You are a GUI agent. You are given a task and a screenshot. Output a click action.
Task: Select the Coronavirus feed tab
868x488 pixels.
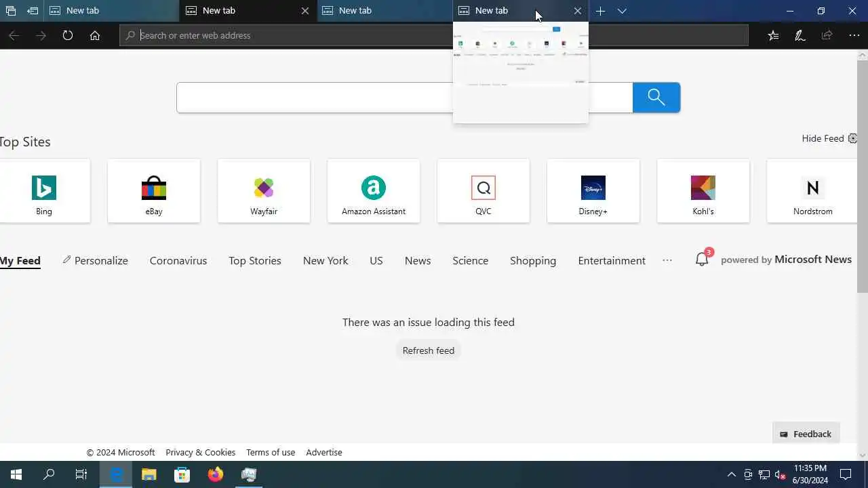(x=178, y=260)
